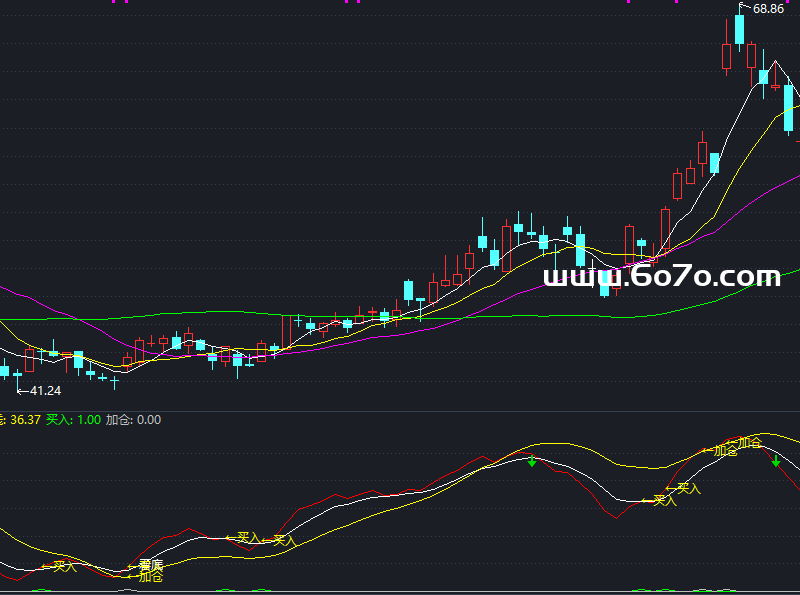Click the 41.24 low price label
The width and height of the screenshot is (800, 595).
pyautogui.click(x=45, y=390)
